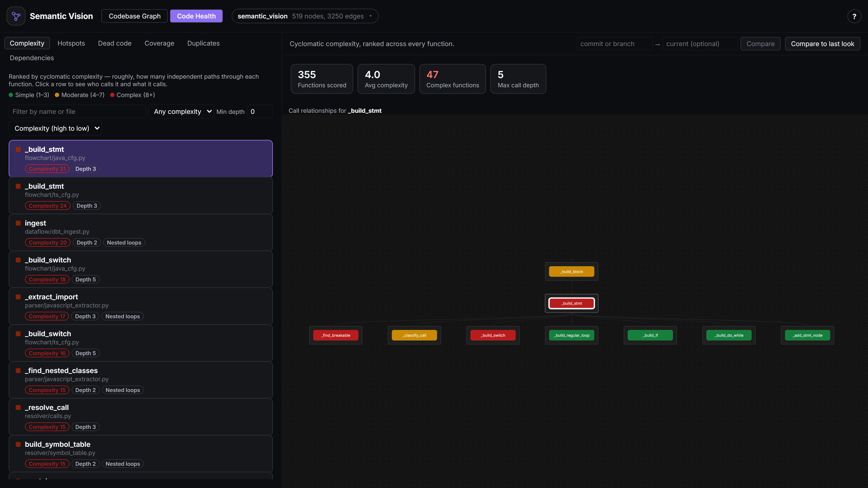Open the Coverage tab
The image size is (868, 488).
click(159, 43)
